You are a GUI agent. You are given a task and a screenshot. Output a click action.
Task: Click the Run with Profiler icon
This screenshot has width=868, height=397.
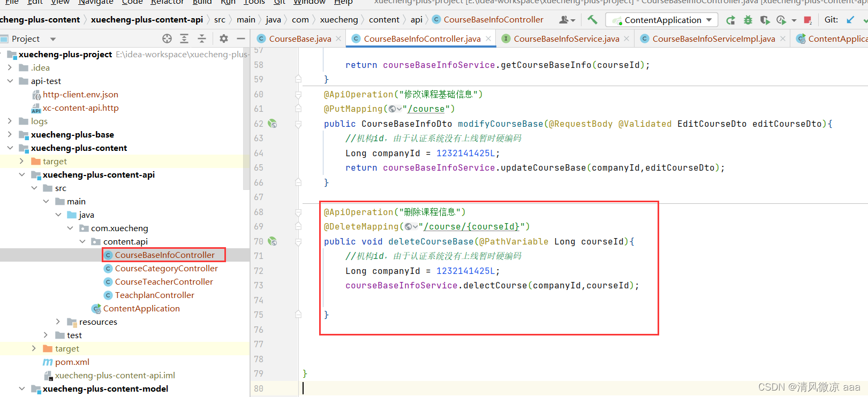pos(781,20)
